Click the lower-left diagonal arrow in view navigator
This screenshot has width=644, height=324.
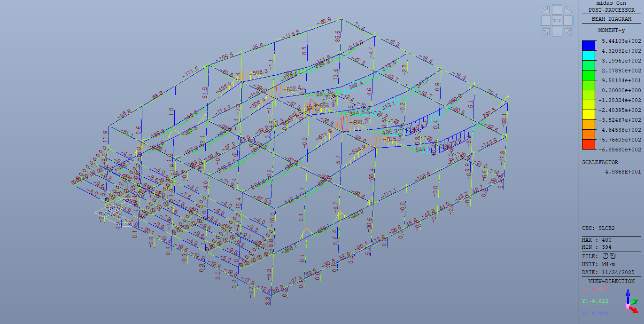[546, 32]
